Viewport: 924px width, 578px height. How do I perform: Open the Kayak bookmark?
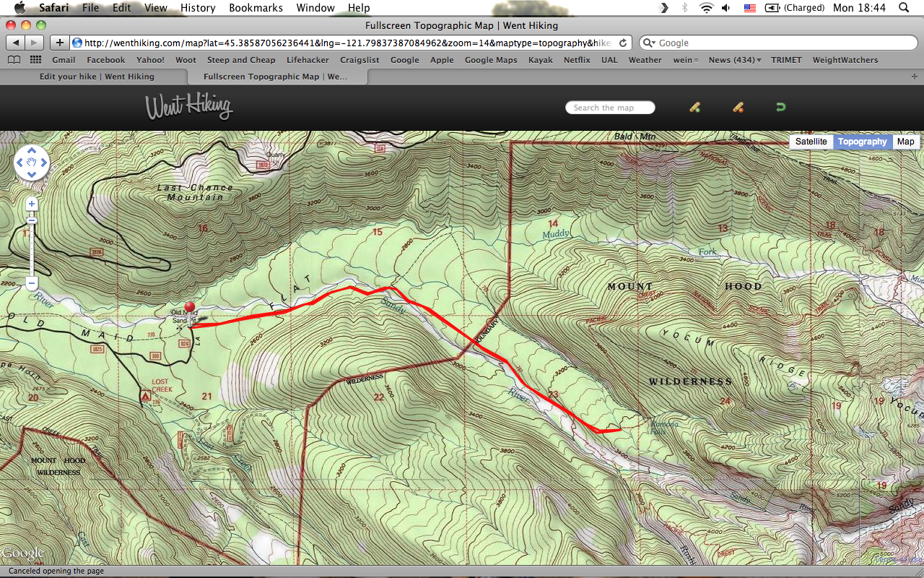540,60
